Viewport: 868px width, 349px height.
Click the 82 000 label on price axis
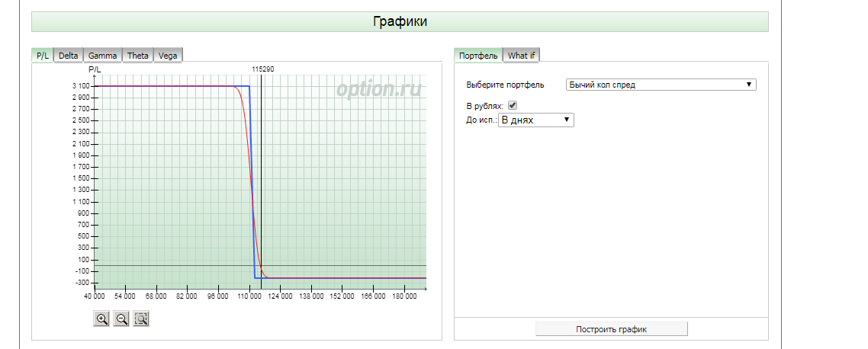187,297
